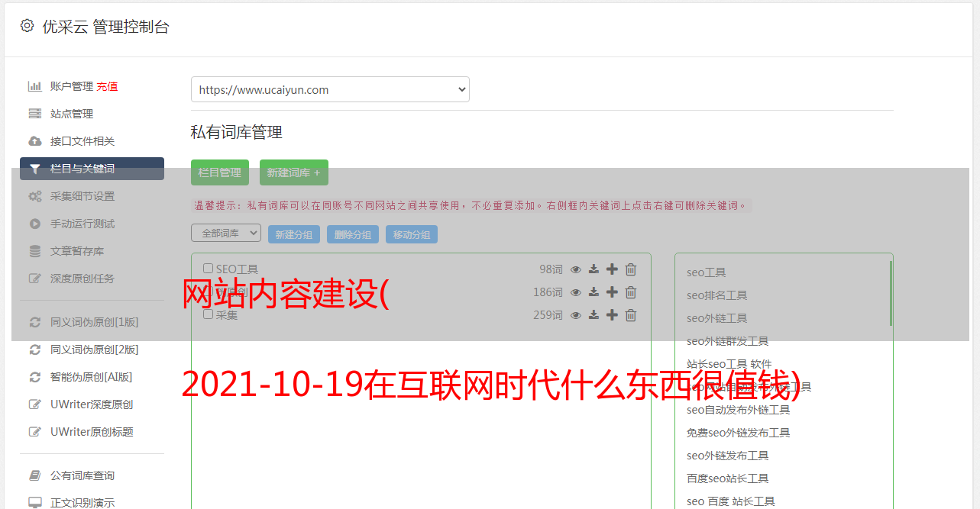This screenshot has height=509, width=980.
Task: Open the https://www.ucaiyun.com site dropdown
Action: [330, 89]
